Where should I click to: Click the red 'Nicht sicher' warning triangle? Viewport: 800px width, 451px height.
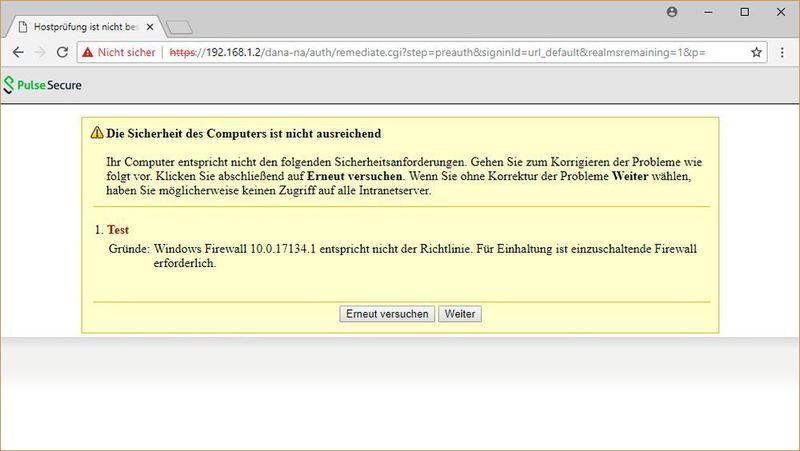click(x=88, y=52)
